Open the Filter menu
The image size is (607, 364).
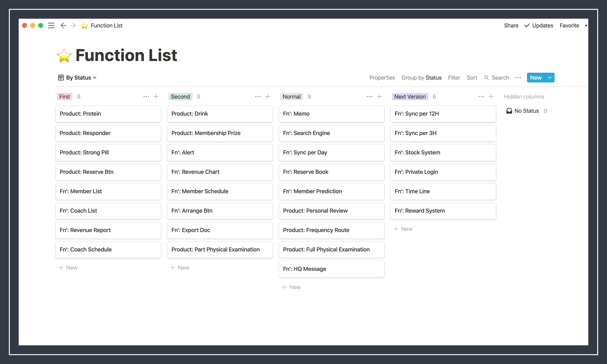(454, 78)
